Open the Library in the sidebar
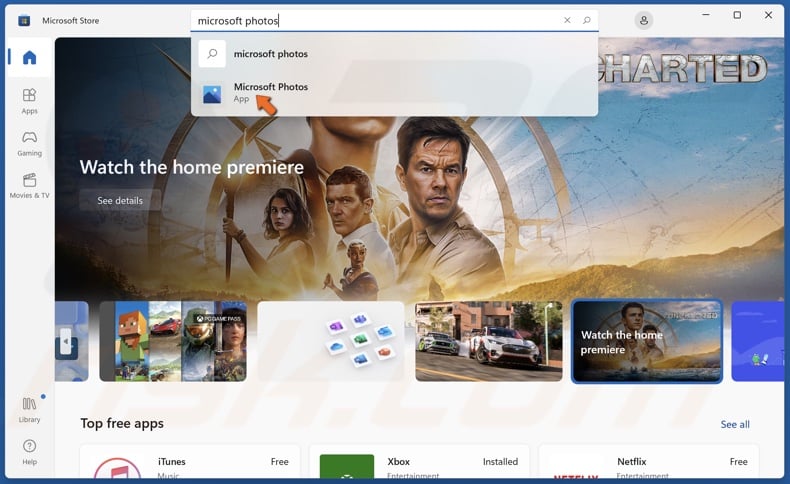Viewport: 790px width, 484px height. [x=29, y=409]
